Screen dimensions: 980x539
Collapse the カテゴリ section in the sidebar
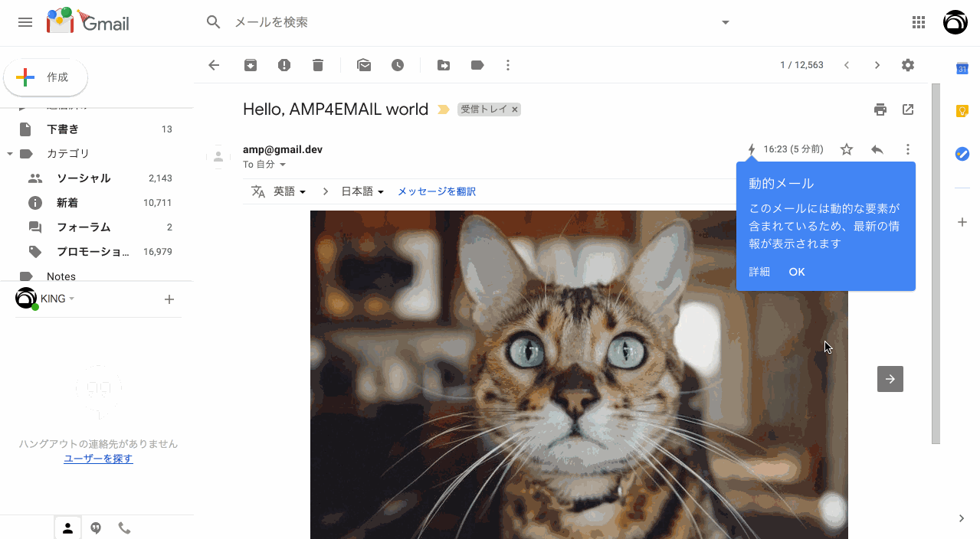click(x=11, y=153)
